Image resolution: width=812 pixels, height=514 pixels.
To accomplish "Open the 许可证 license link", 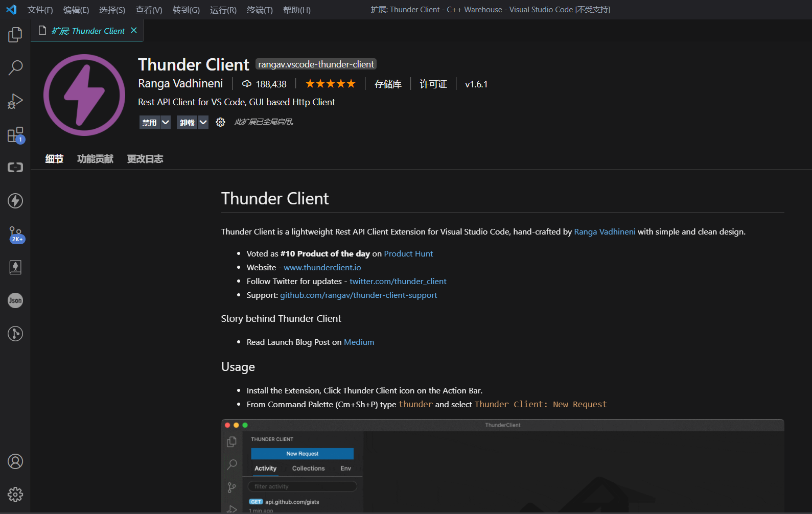I will 433,84.
